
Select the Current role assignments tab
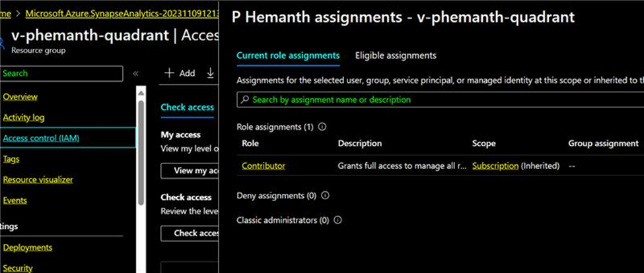(289, 55)
